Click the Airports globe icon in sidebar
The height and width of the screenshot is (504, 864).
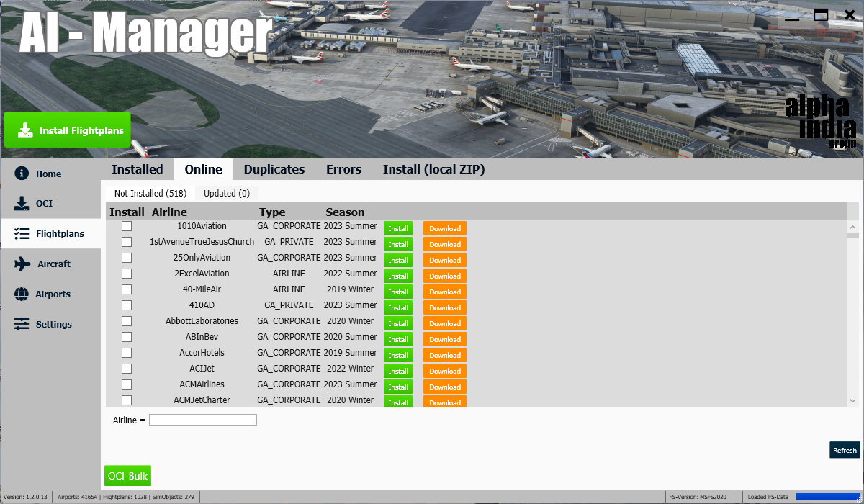point(22,294)
